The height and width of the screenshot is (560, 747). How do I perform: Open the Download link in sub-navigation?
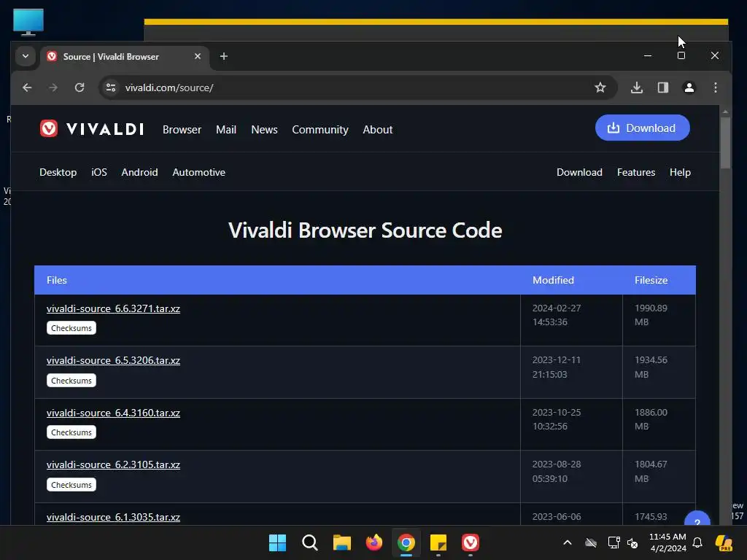(x=579, y=172)
